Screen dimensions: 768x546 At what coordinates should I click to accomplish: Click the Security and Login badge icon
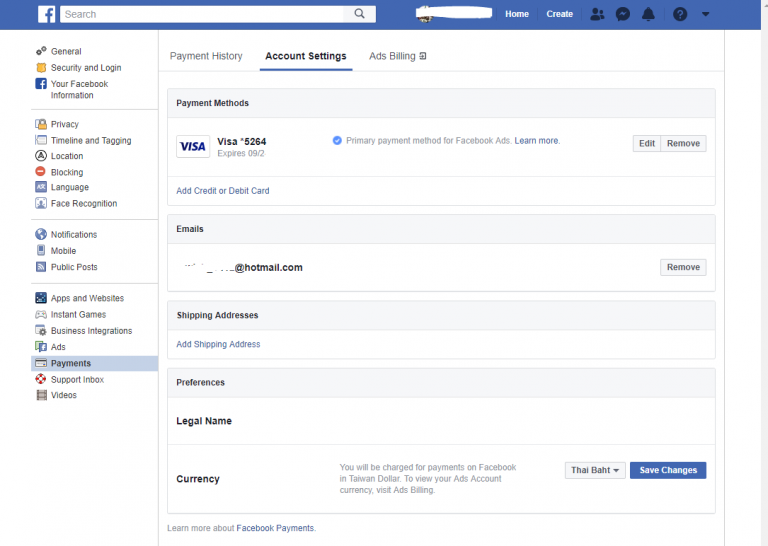pos(41,68)
